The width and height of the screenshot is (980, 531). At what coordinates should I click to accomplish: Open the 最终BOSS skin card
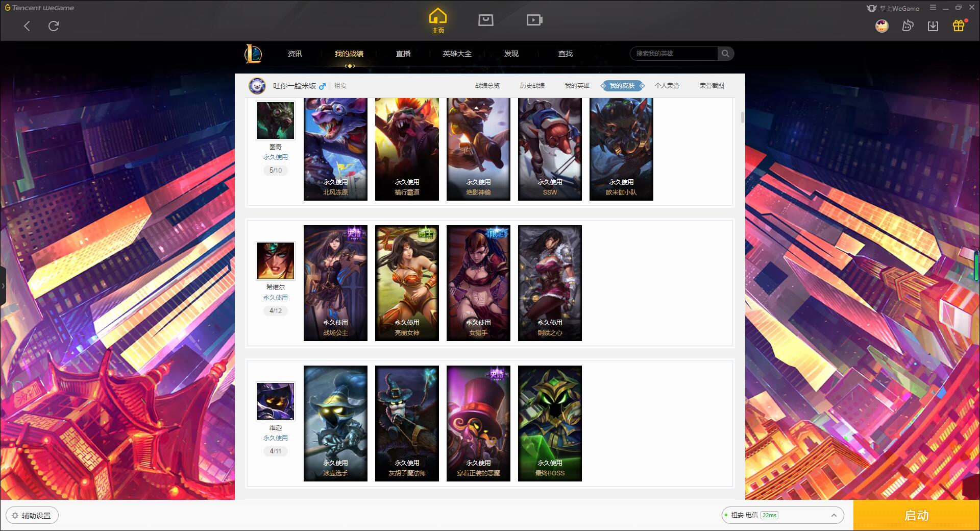[x=550, y=423]
